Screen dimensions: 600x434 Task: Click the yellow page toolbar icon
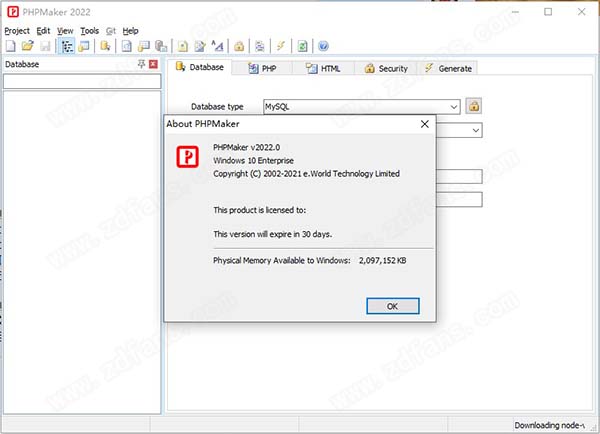[183, 46]
